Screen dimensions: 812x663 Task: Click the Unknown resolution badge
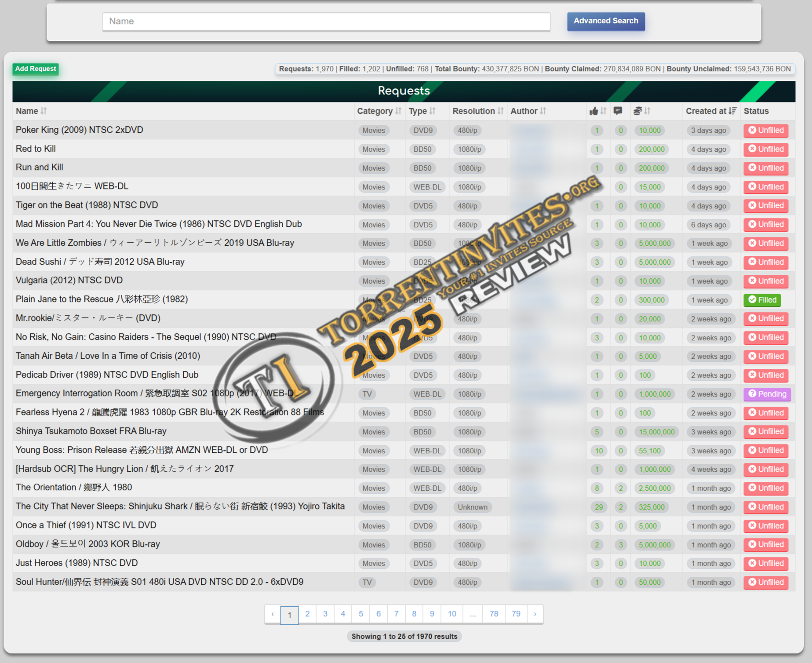point(473,507)
